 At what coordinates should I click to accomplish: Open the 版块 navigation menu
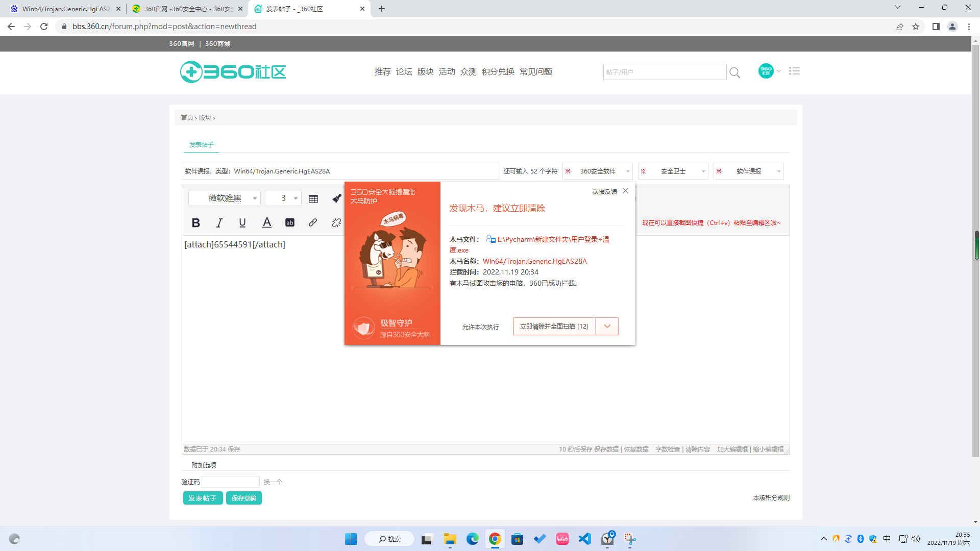click(425, 72)
